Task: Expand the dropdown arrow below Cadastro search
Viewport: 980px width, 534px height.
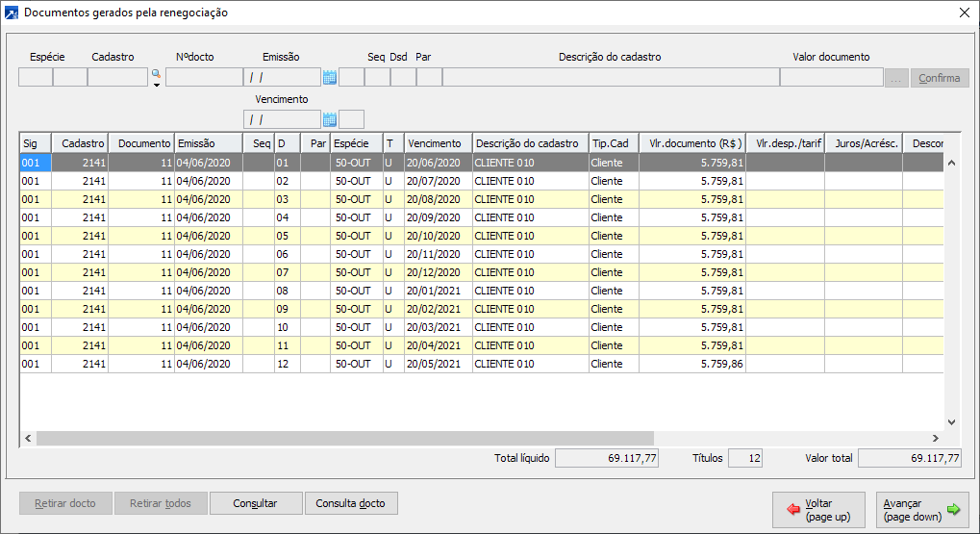Action: 156,86
